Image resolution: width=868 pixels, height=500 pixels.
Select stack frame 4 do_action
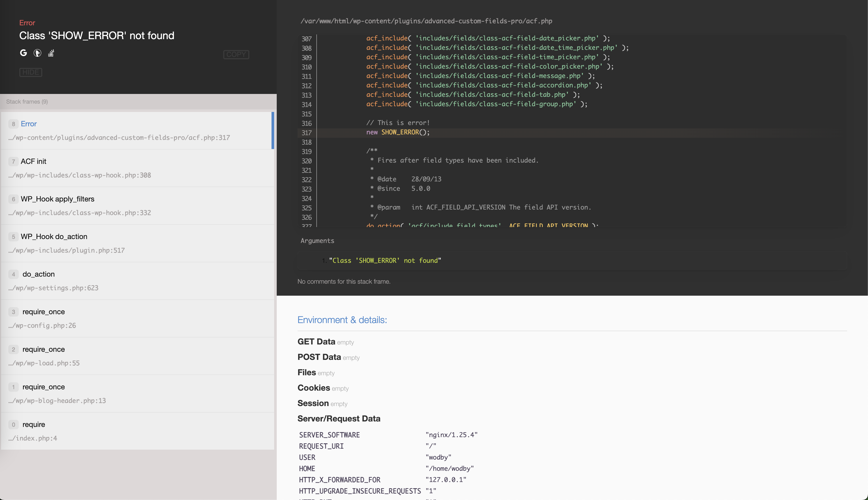coord(138,281)
